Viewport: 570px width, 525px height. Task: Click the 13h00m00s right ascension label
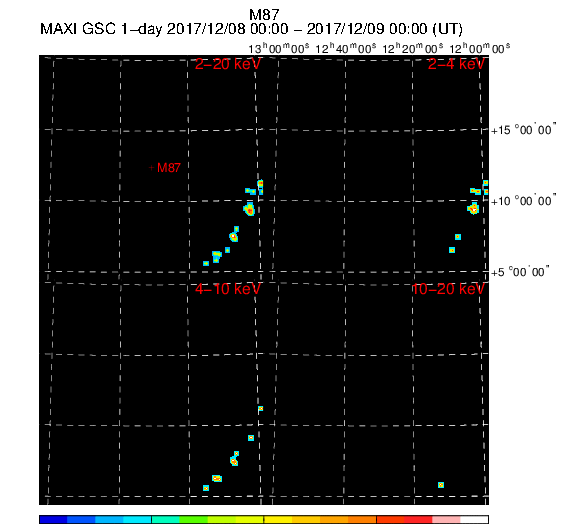coord(279,48)
